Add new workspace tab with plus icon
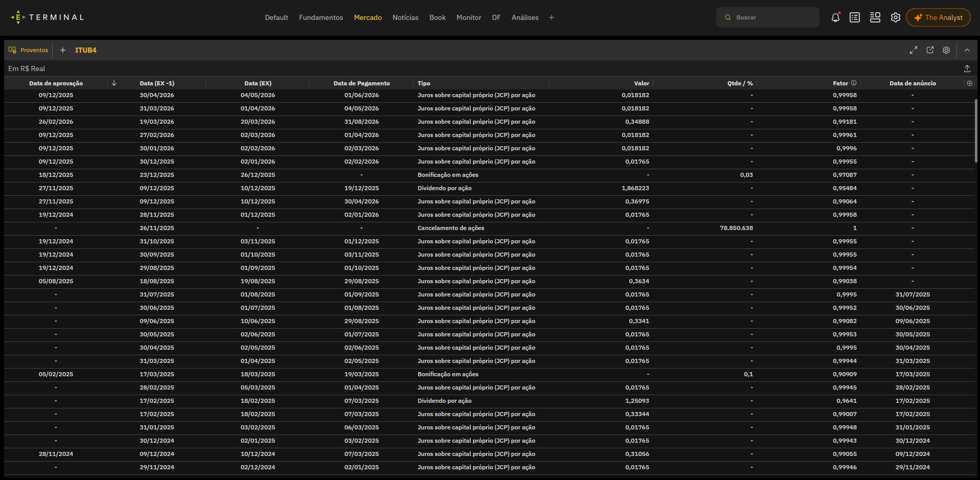The width and height of the screenshot is (980, 480). tap(552, 17)
